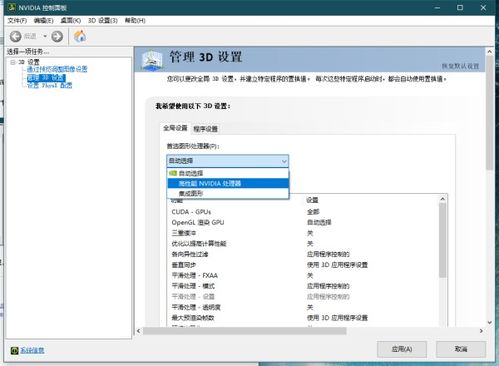Click the green 系统信息 icon
The height and width of the screenshot is (366, 499).
coord(14,350)
